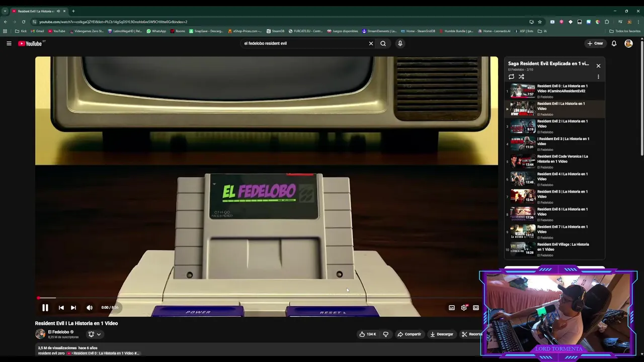Open the Juegos disponibles bookmark

tap(342, 31)
